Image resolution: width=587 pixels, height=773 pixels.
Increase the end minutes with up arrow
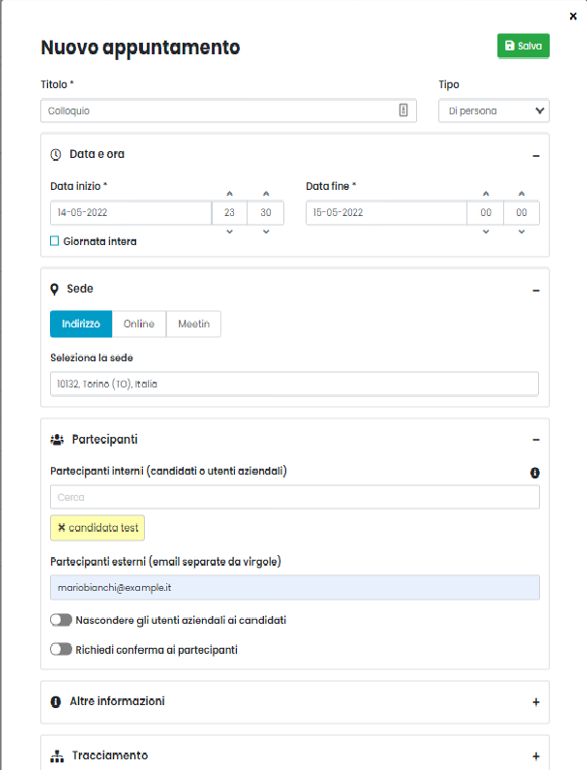pyautogui.click(x=521, y=194)
